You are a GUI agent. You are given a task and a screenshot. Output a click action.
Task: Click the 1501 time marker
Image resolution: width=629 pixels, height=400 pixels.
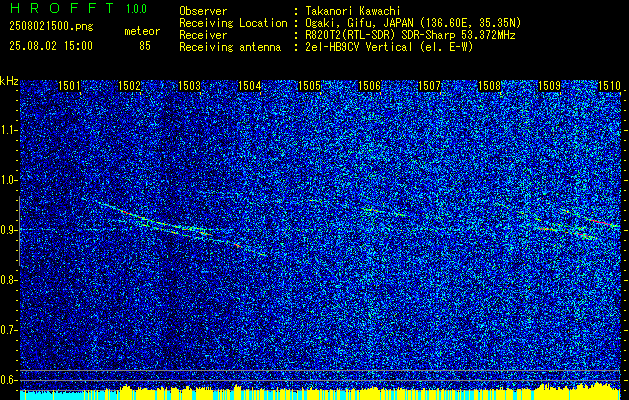click(x=69, y=86)
